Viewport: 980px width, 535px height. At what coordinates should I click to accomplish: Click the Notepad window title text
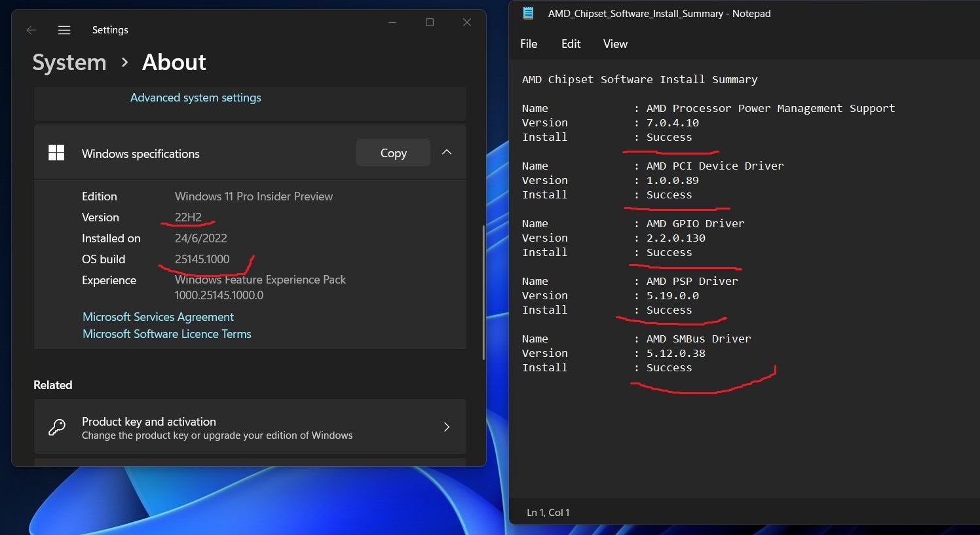(x=659, y=13)
